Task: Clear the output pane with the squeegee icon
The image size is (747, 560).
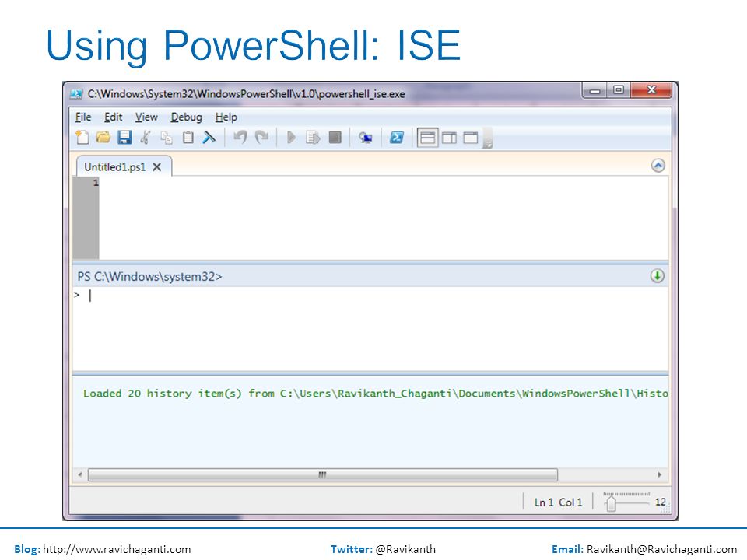Action: click(x=209, y=138)
